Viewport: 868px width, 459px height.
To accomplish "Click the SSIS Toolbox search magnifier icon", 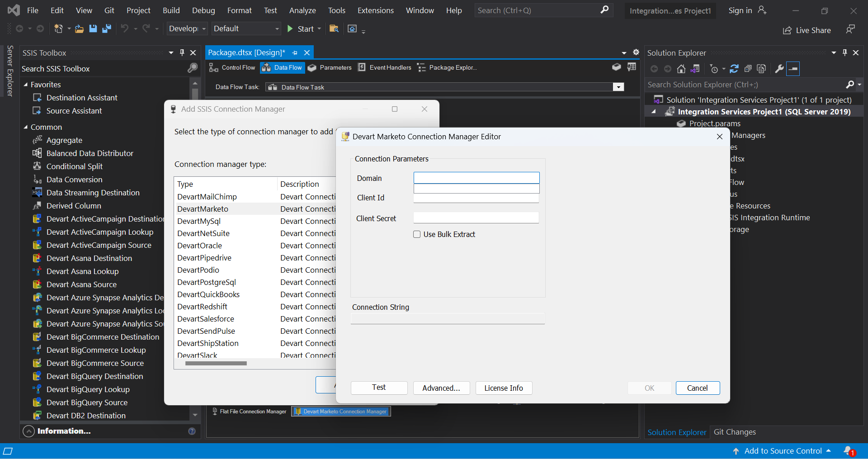I will click(x=193, y=68).
